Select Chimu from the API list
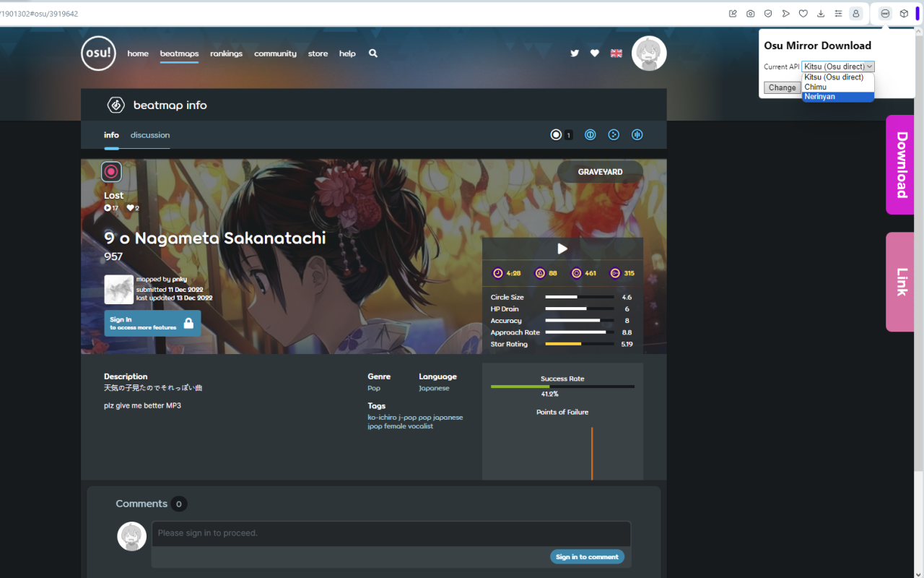Viewport: 924px width, 578px height. tap(815, 87)
